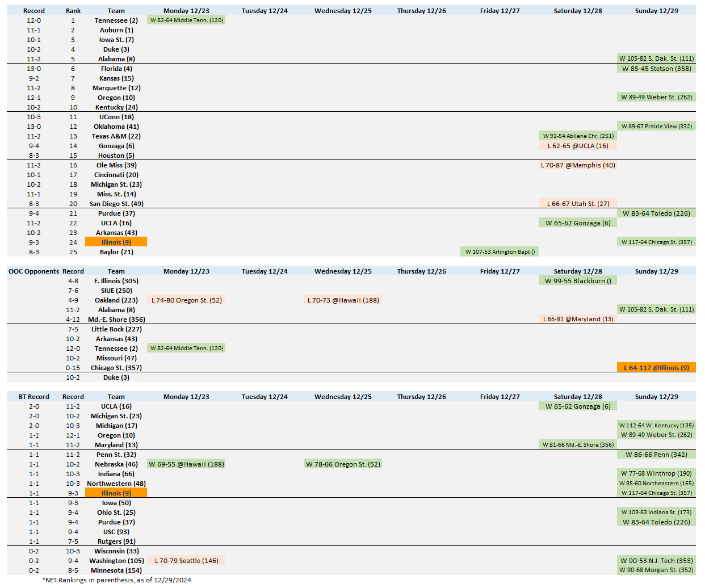Select the "W 112-64 W. Kentucky (135)" result
Viewport: 705px width, 588px height.
[656, 426]
